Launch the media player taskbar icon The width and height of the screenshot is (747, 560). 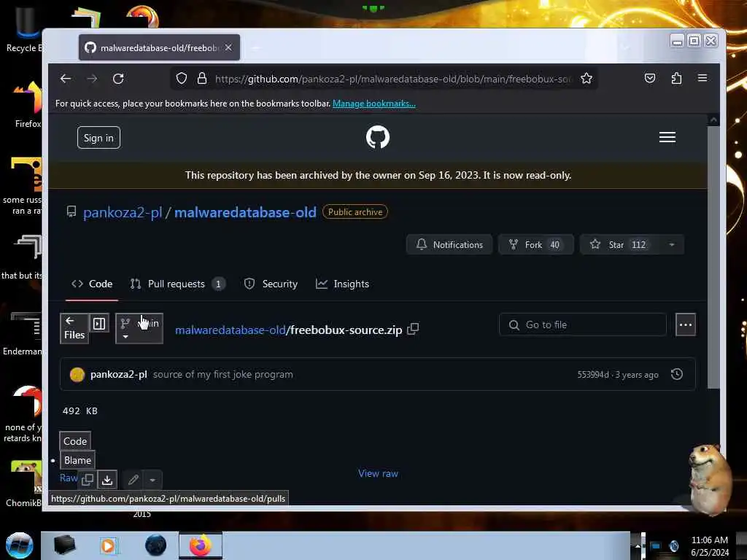click(x=108, y=545)
